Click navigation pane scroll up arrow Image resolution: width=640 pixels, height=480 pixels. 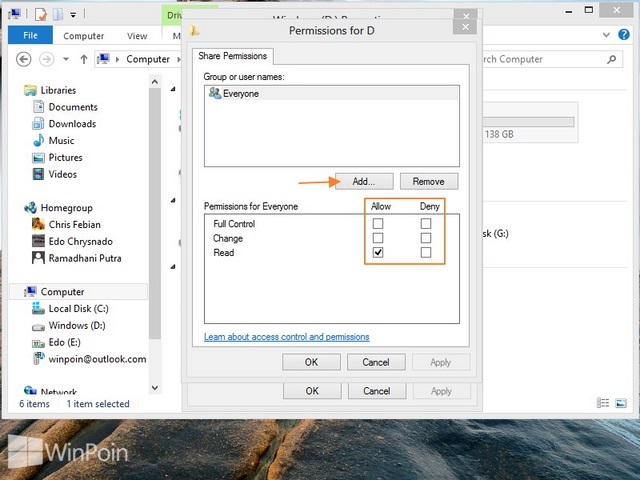click(155, 82)
